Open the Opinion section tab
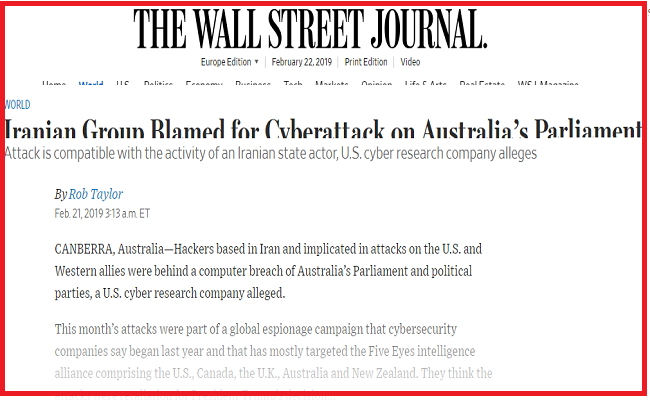650x400 pixels. click(x=376, y=83)
